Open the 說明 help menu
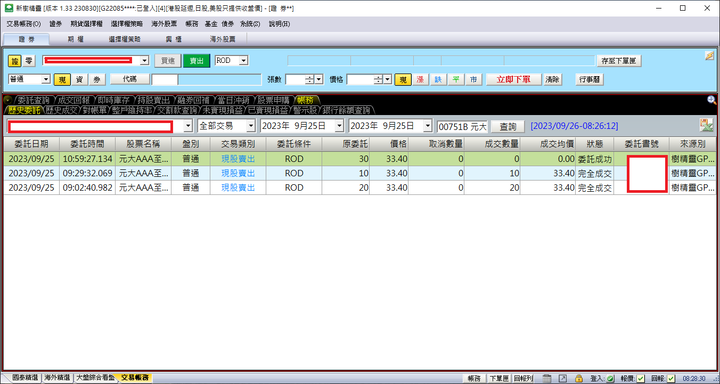The image size is (720, 384). pyautogui.click(x=279, y=24)
